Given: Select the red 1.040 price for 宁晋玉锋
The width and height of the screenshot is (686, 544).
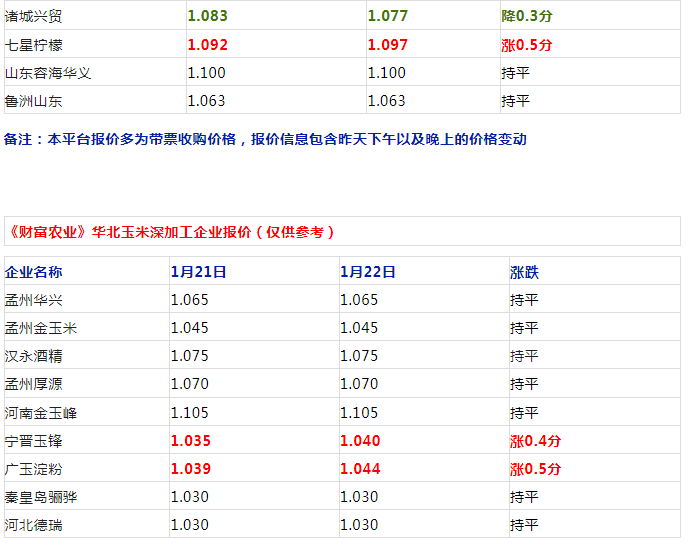Looking at the screenshot, I should (360, 441).
